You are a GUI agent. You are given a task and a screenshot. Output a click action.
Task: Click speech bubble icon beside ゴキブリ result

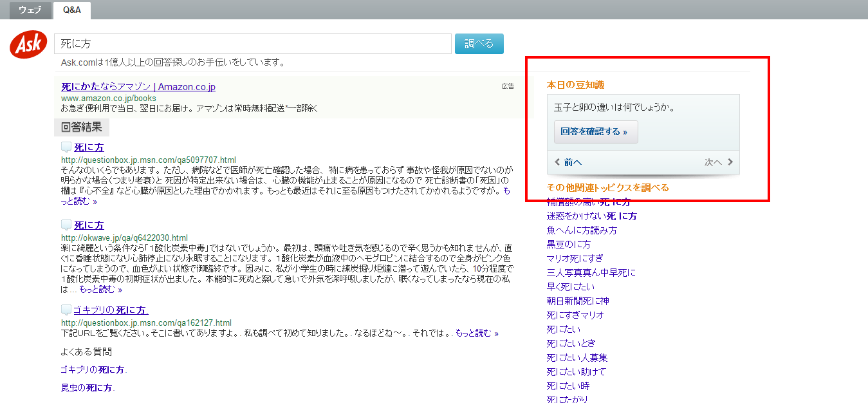click(66, 310)
